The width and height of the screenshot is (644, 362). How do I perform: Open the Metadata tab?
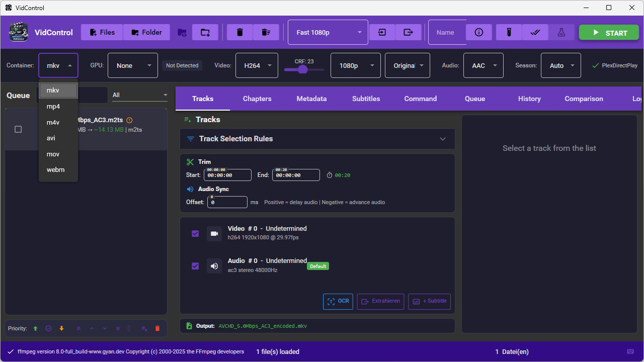311,99
